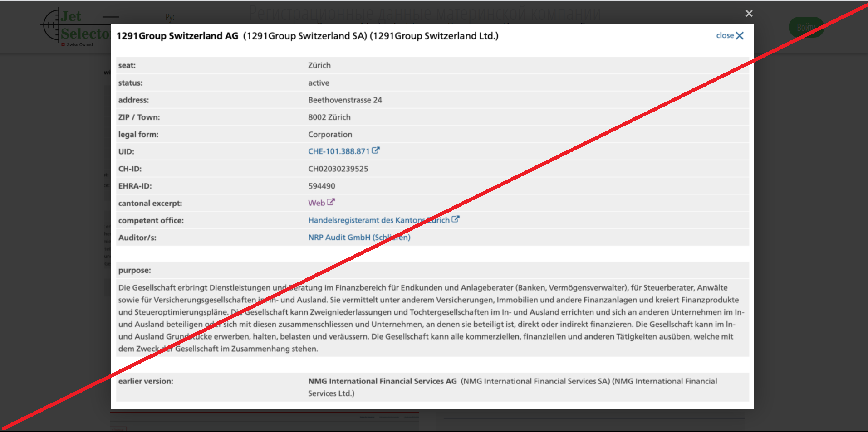The width and height of the screenshot is (868, 432).
Task: Click CH-ID value CH02030239525
Action: click(x=338, y=169)
